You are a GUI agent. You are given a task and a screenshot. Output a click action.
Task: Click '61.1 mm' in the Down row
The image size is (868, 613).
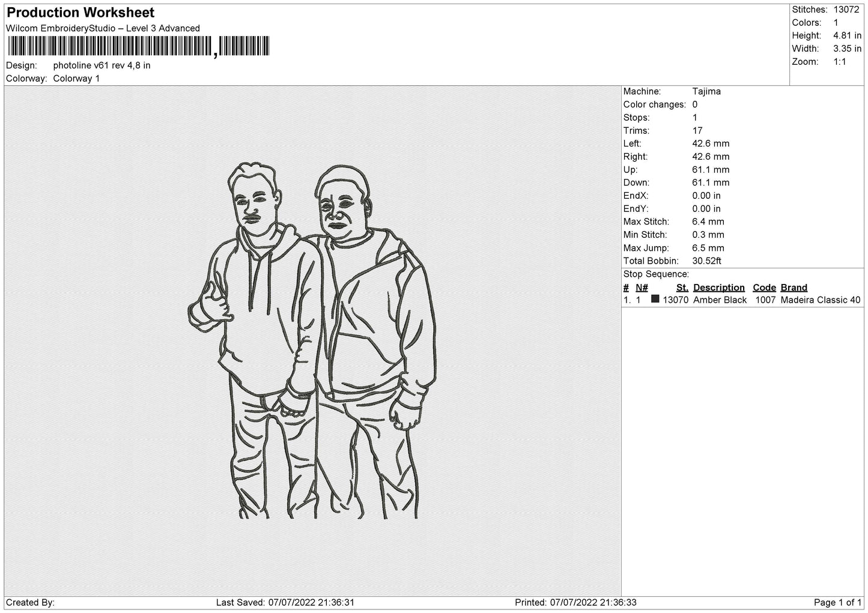(711, 183)
